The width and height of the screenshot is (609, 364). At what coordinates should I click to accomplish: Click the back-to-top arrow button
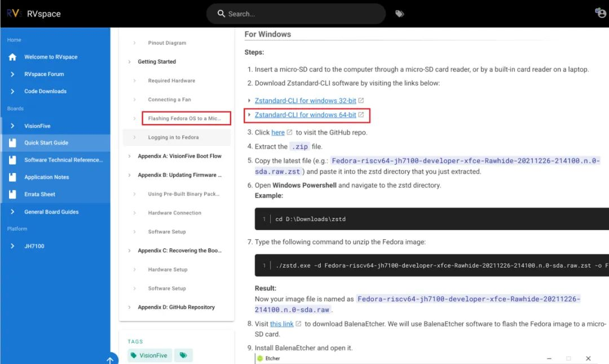111,359
